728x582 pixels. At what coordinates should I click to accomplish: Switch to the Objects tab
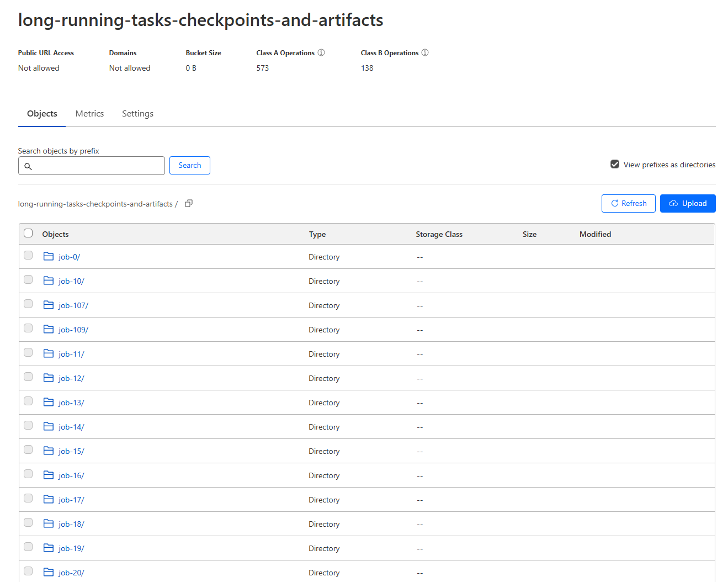click(42, 114)
